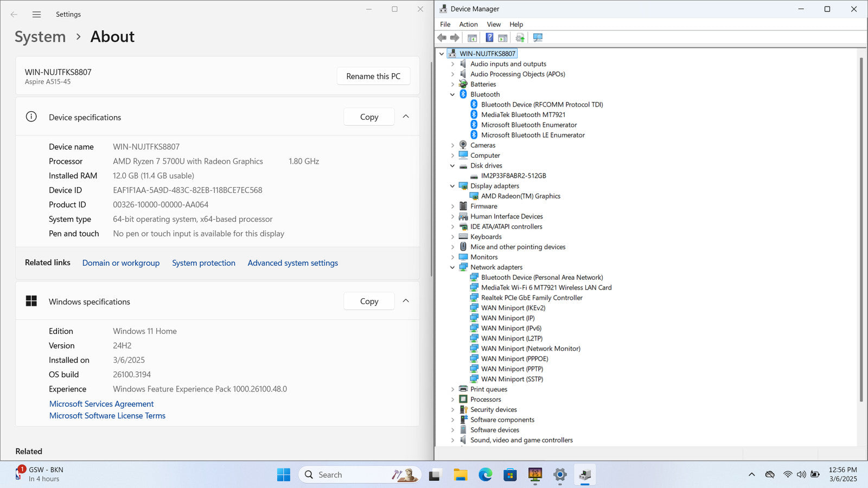Image resolution: width=868 pixels, height=488 pixels.
Task: Open the View menu in Device Manager
Action: click(x=493, y=24)
